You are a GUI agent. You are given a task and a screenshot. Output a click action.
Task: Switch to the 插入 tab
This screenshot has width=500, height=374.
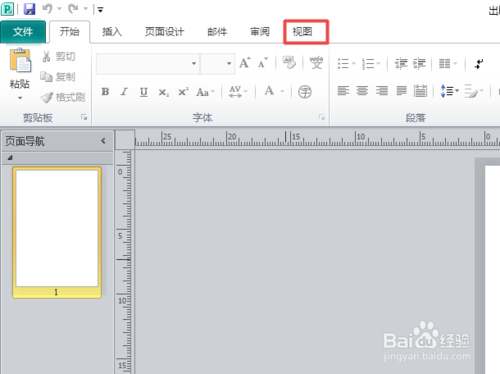(x=112, y=32)
